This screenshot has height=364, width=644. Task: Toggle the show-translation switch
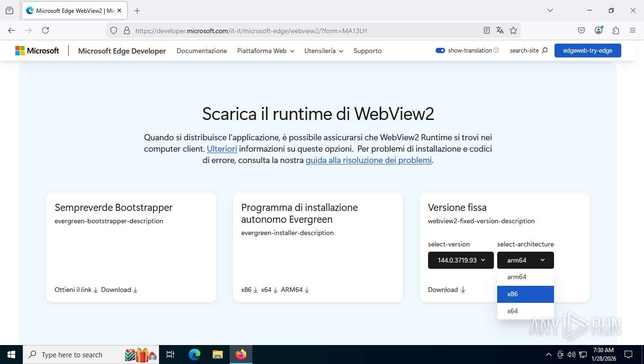click(440, 50)
